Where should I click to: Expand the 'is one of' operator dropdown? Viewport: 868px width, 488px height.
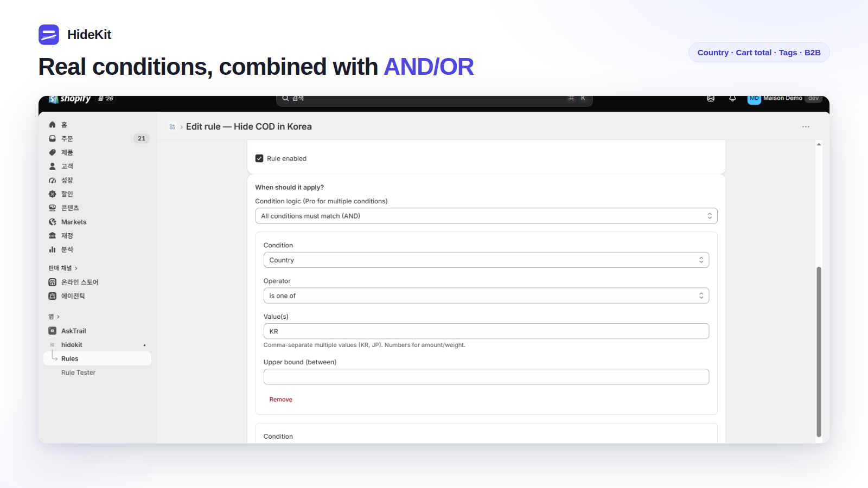(x=486, y=296)
